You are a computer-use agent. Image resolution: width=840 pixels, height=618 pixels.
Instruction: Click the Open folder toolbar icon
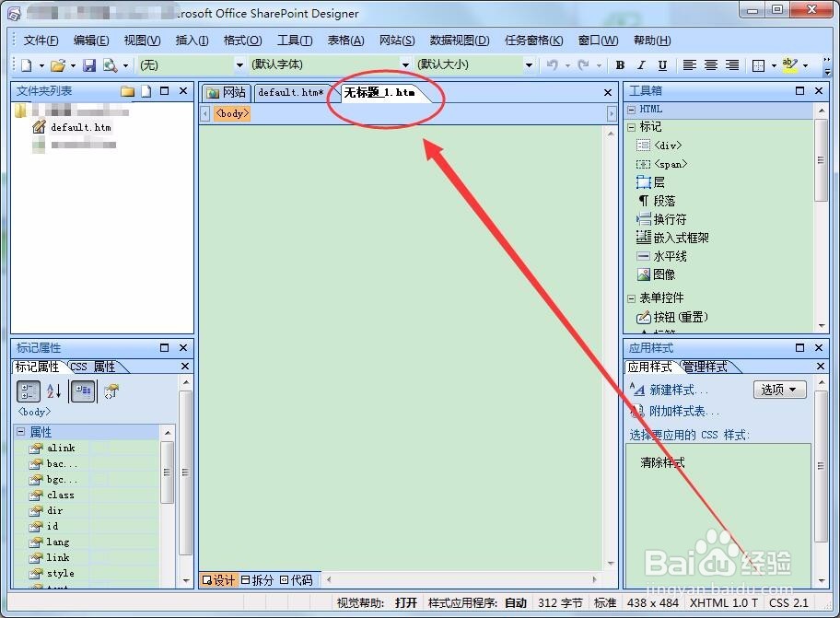pyautogui.click(x=57, y=65)
